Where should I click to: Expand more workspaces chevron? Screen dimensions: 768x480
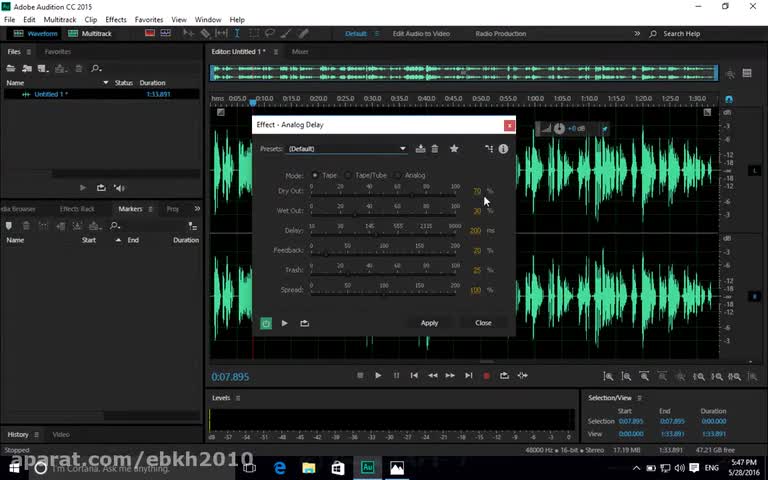click(637, 33)
